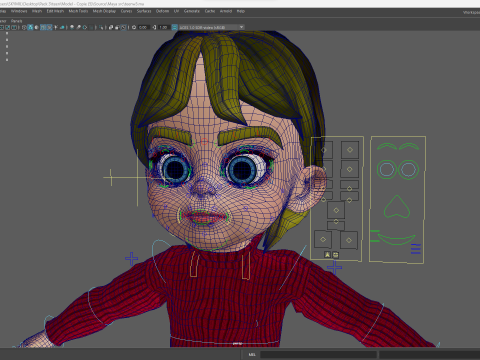Toggle wireframe on shaded display
Viewport: 480px width, 360px height.
click(43, 27)
